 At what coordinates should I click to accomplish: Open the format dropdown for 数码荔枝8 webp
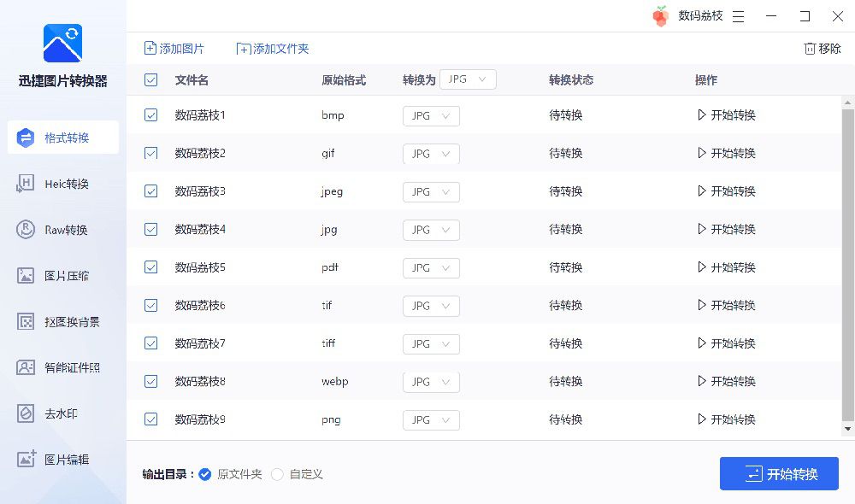click(x=431, y=382)
